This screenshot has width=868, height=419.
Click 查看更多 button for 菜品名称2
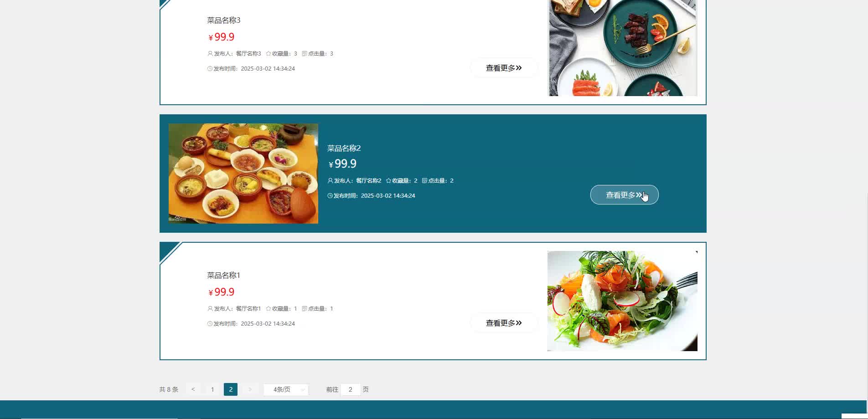coord(625,195)
